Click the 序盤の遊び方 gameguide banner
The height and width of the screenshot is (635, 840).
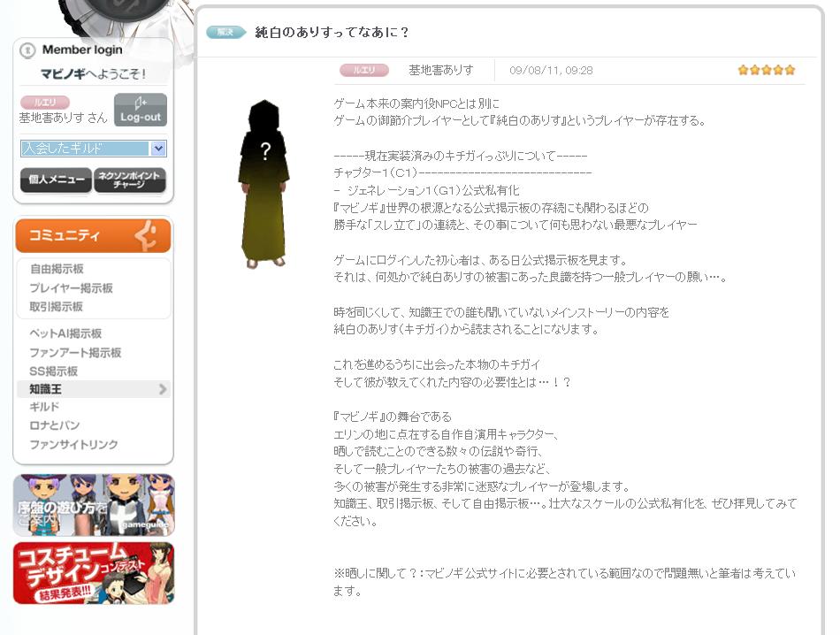94,505
